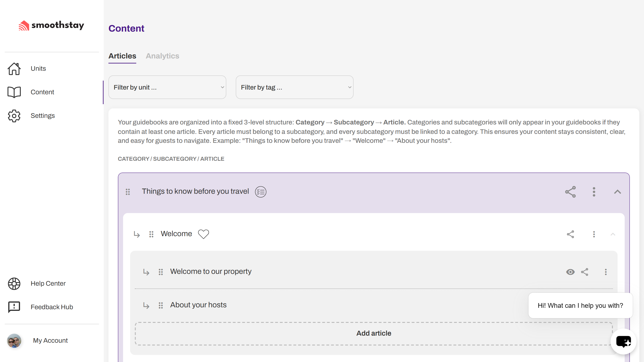Screen dimensions: 644x362
Task: Share the Welcome subcategory
Action: [570, 234]
